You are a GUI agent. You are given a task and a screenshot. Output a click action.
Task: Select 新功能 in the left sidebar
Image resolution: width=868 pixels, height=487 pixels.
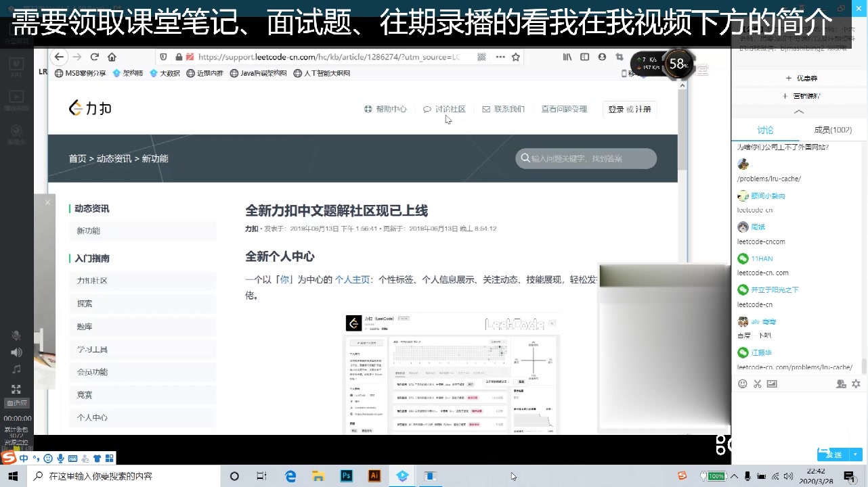click(142, 231)
